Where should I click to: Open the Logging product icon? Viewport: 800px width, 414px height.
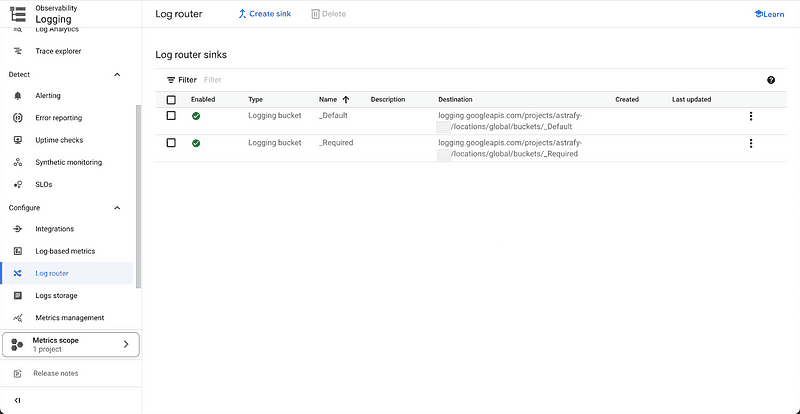18,14
